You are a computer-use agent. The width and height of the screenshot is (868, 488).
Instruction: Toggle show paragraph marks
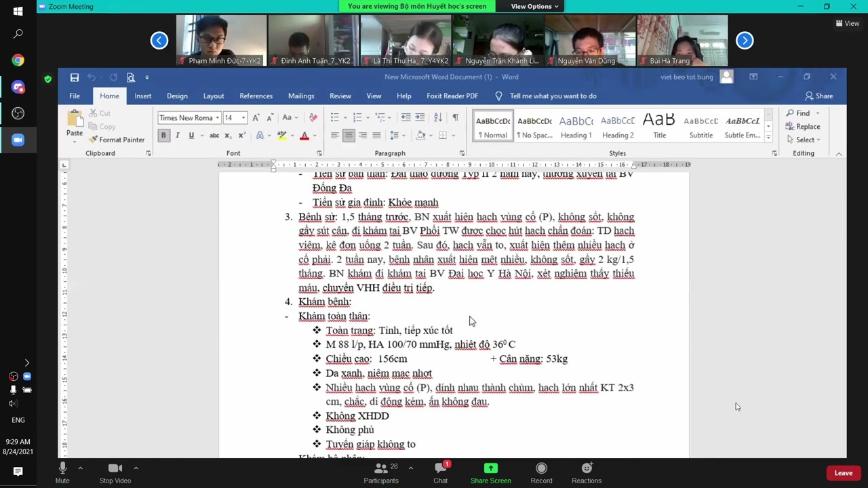[456, 117]
